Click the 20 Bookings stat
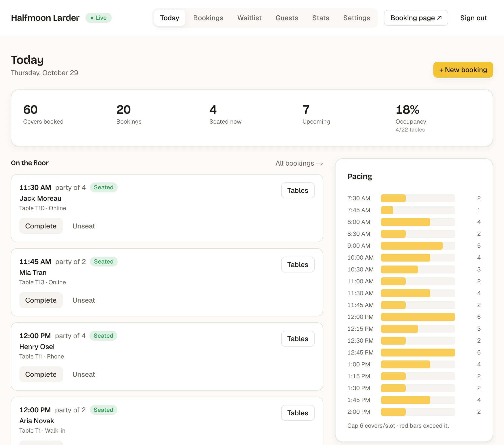This screenshot has width=504, height=445. click(x=129, y=114)
